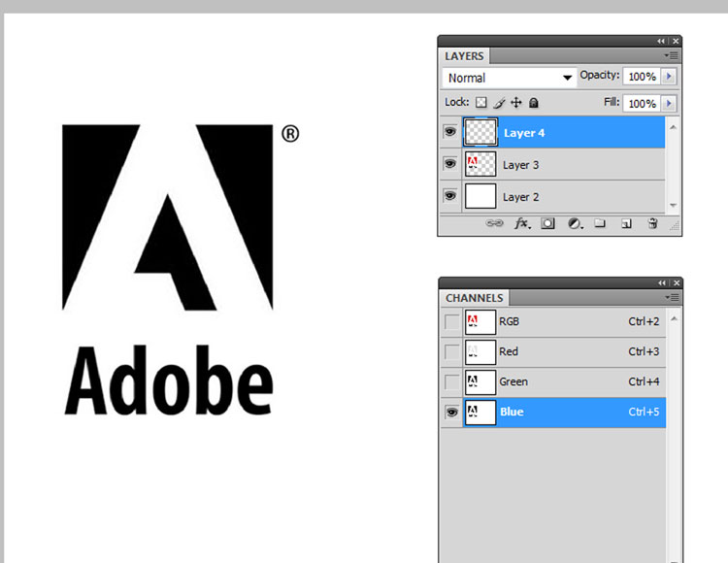Click Ctrl+2 shortcut text
This screenshot has width=728, height=563.
pos(644,321)
